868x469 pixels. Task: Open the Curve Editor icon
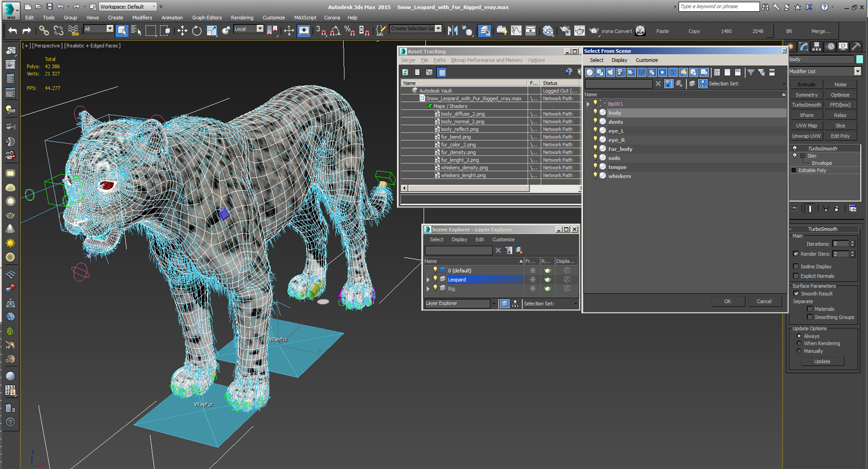[516, 30]
